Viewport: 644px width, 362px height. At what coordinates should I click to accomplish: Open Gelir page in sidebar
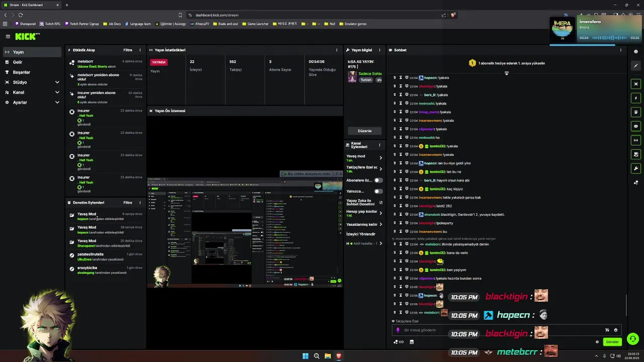click(x=32, y=62)
